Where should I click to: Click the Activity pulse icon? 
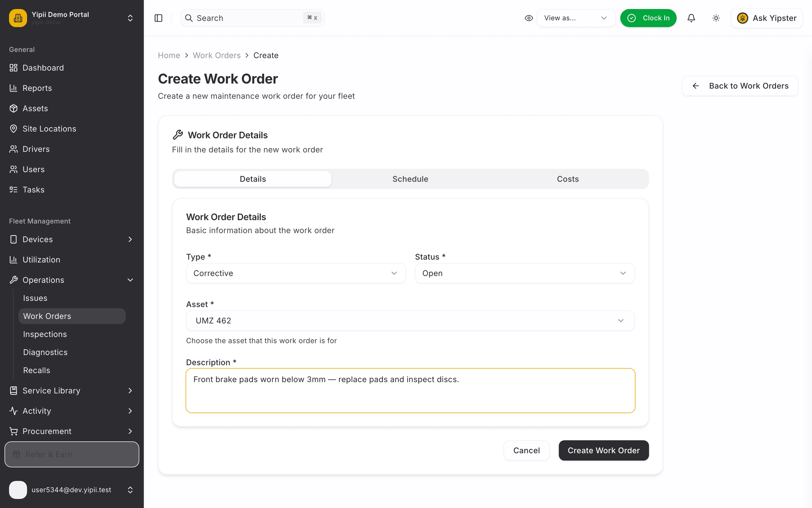[14, 411]
